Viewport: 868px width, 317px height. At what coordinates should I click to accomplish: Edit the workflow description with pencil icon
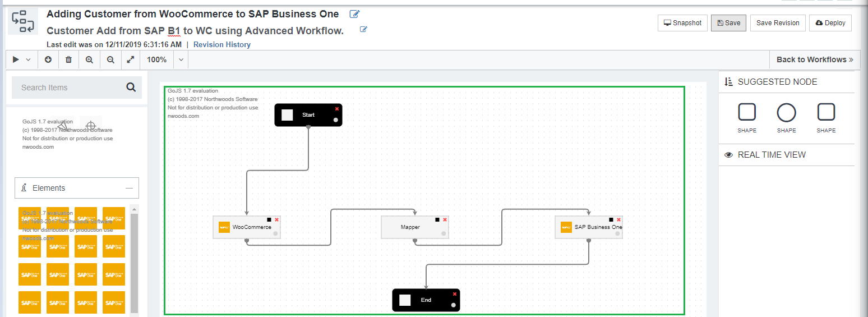click(x=363, y=30)
